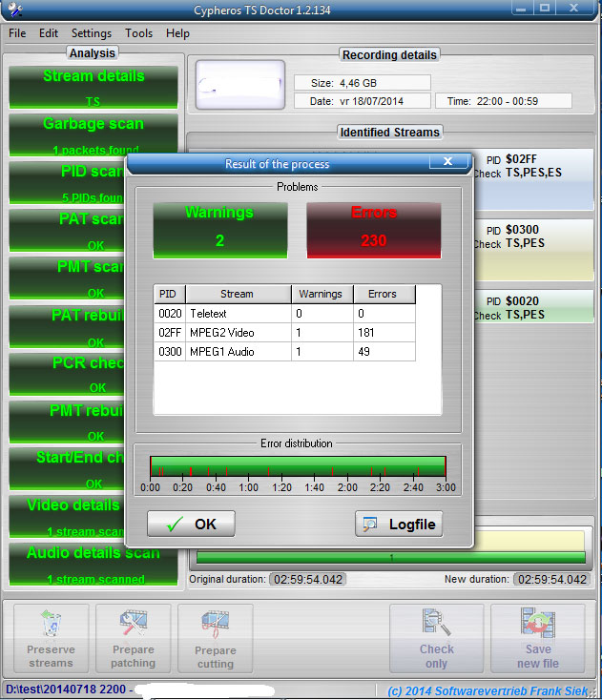This screenshot has width=602, height=700.
Task: Select the Teletext row in problems table
Action: 284,314
